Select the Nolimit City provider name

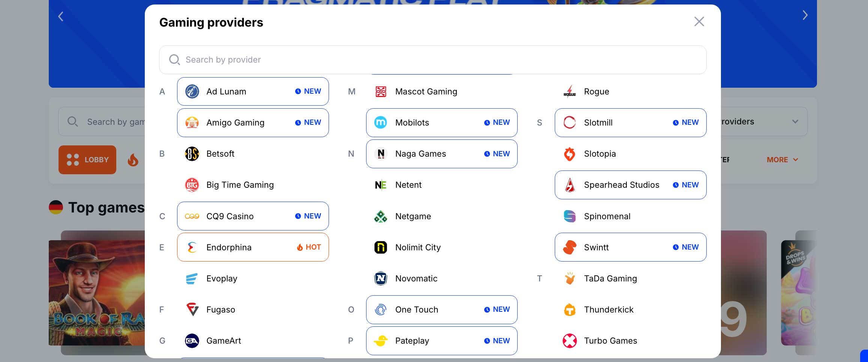(x=418, y=247)
